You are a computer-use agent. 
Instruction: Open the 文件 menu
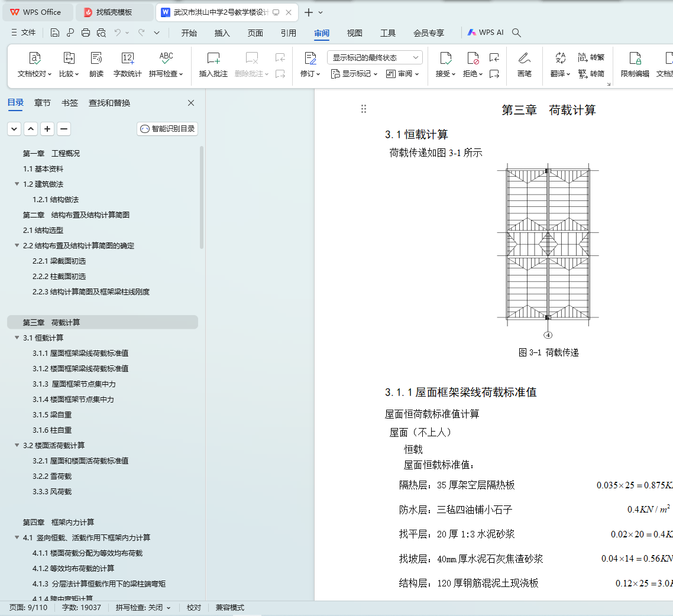click(x=24, y=33)
